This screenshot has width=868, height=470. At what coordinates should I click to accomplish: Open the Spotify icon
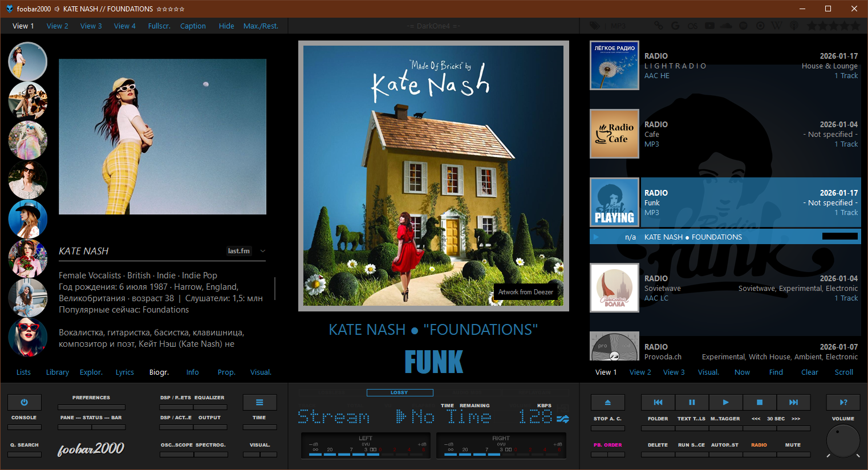click(x=743, y=26)
